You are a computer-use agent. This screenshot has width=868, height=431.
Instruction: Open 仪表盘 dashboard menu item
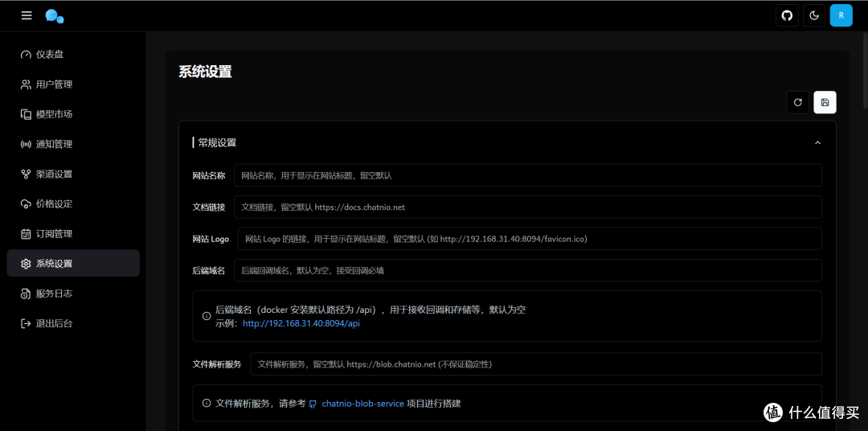click(x=73, y=55)
